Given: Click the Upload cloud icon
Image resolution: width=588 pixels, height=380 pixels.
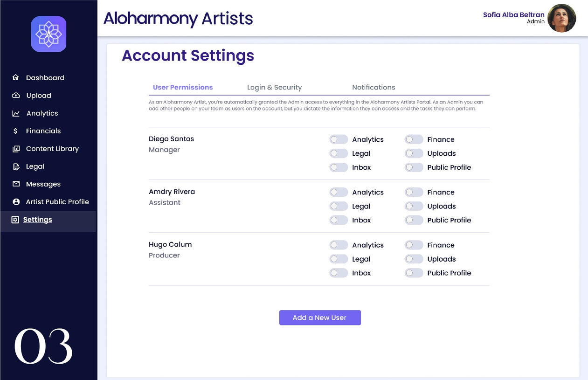Looking at the screenshot, I should pos(16,95).
